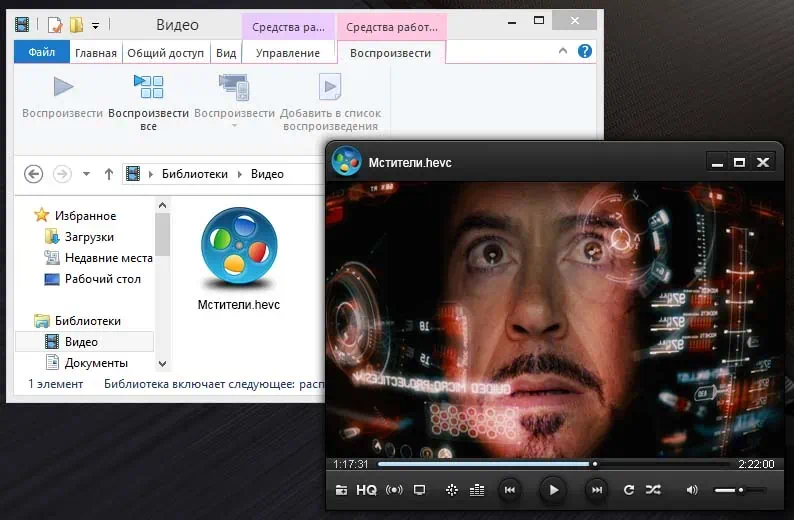Screen dimensions: 794x520
Task: Toggle repeat playback mode
Action: click(628, 490)
